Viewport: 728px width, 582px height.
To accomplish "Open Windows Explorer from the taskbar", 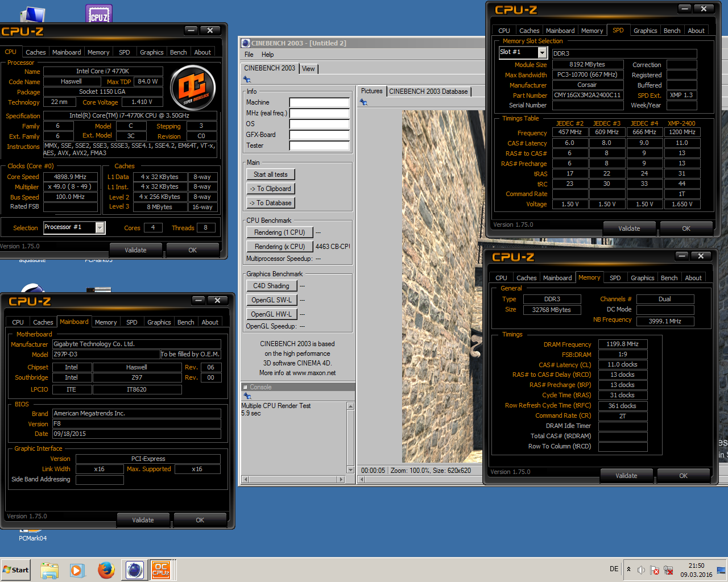I will click(x=49, y=570).
